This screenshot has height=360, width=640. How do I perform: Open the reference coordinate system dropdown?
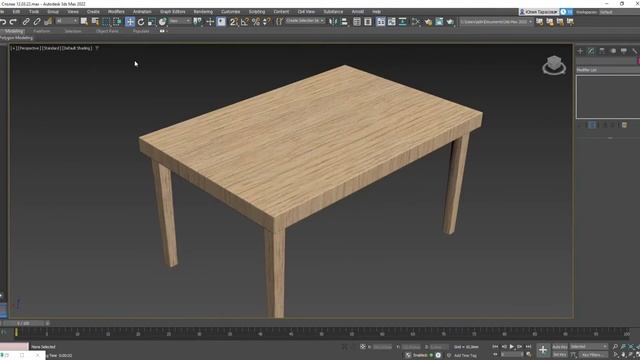(180, 21)
